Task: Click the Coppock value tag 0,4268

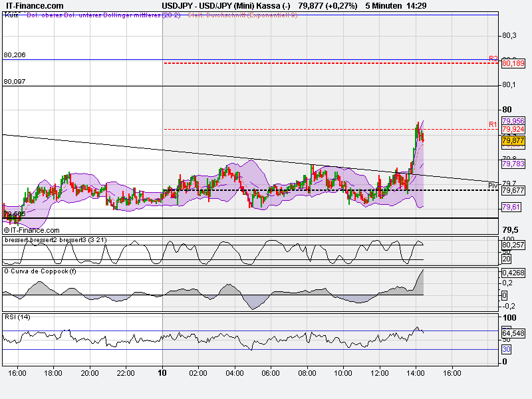Action: (x=513, y=273)
